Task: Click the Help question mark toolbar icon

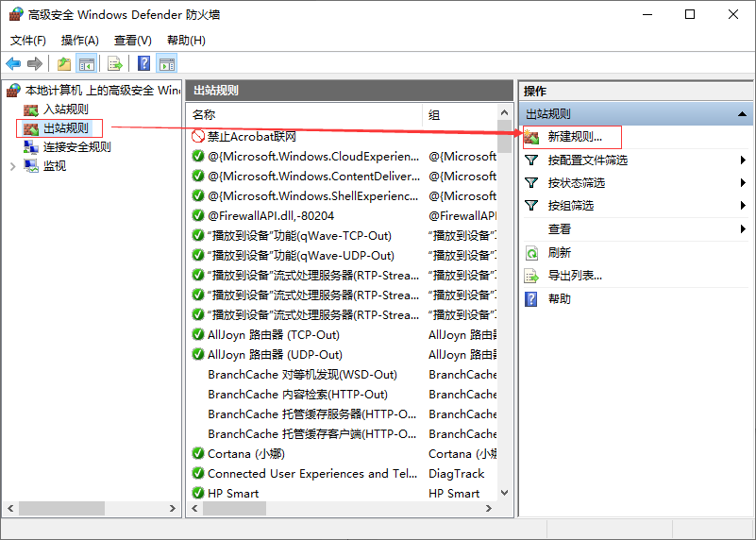Action: (143, 63)
